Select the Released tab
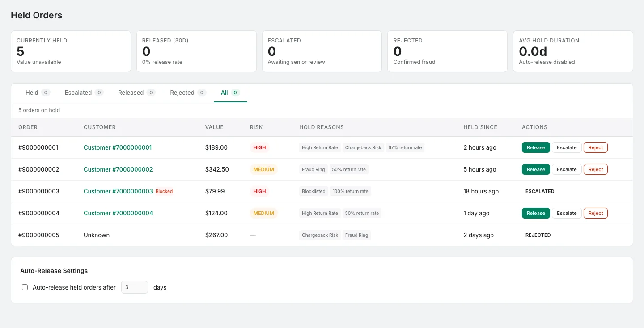The height and width of the screenshot is (328, 644). tap(136, 93)
